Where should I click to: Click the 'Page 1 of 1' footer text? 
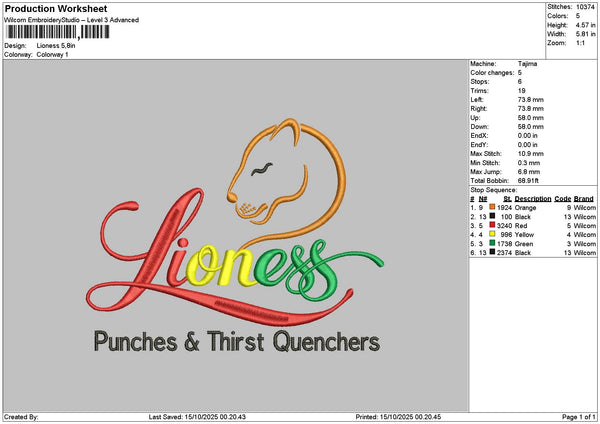click(x=579, y=417)
